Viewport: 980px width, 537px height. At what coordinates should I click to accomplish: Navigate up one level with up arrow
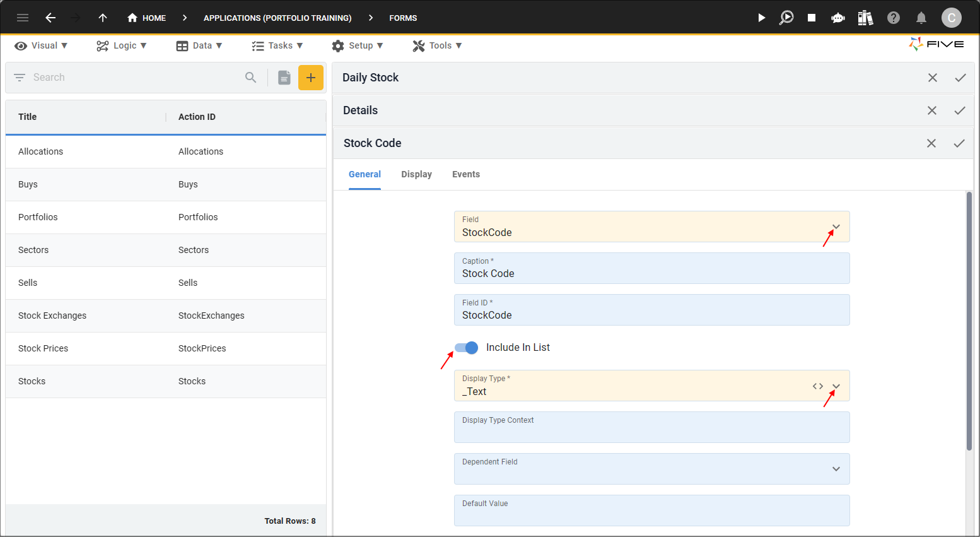tap(103, 18)
